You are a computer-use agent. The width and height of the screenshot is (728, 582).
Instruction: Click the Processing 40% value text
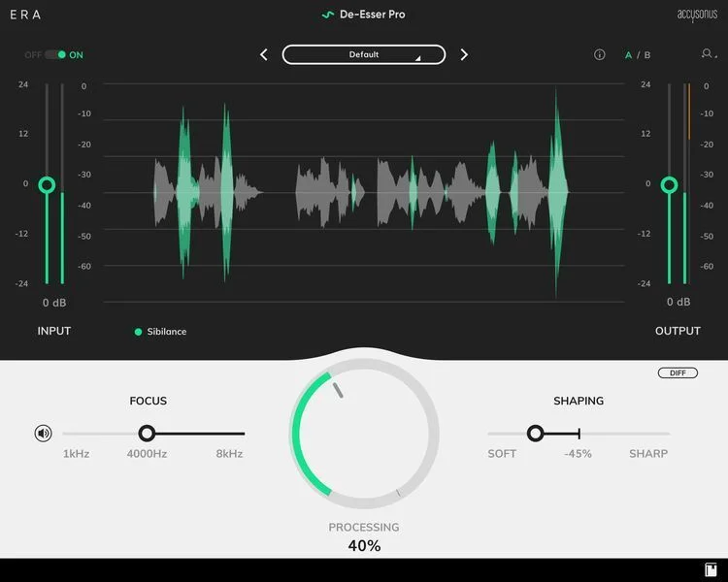point(364,546)
